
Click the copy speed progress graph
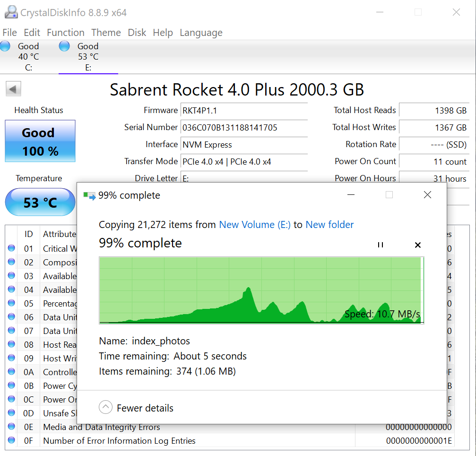pos(261,290)
